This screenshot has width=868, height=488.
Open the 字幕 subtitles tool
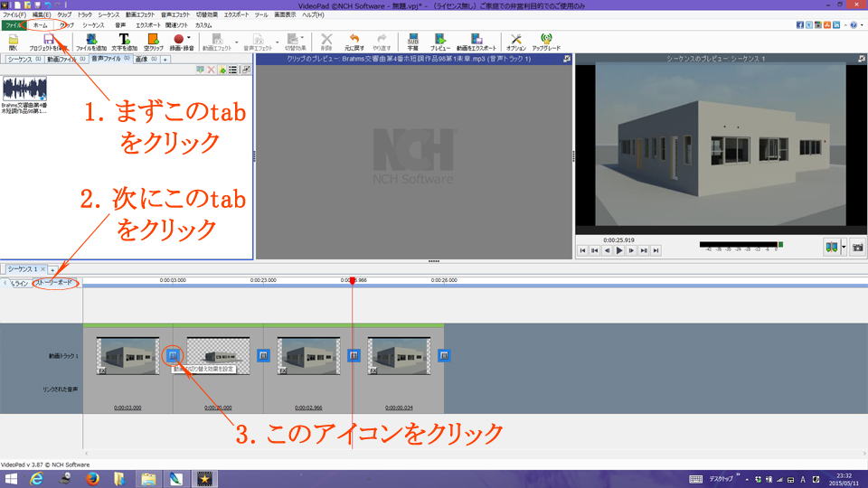(413, 42)
